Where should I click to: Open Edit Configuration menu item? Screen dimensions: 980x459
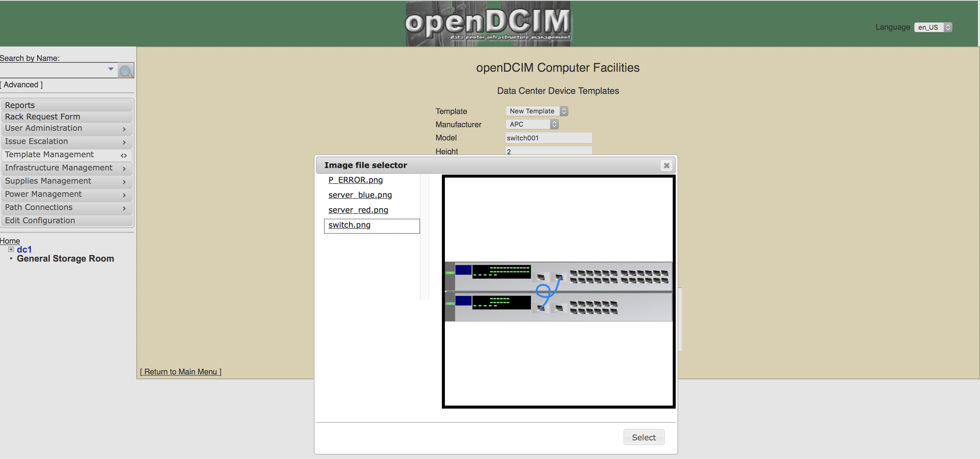[67, 220]
